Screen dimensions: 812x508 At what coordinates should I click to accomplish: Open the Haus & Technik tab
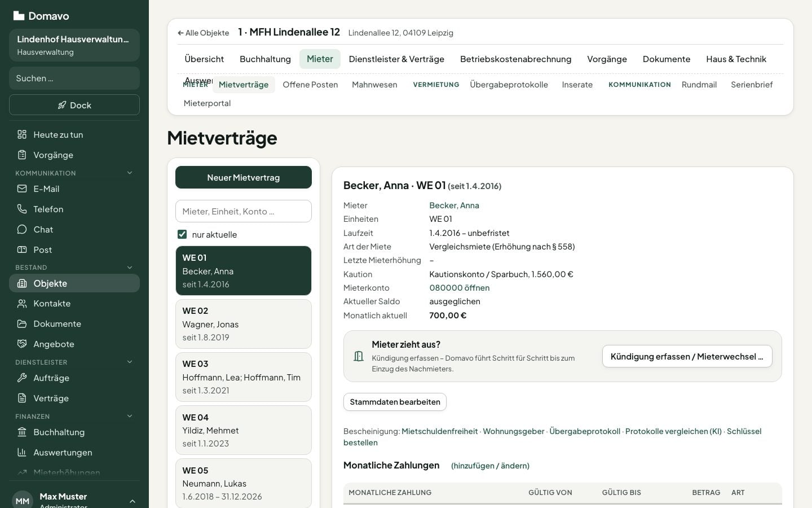click(x=736, y=59)
